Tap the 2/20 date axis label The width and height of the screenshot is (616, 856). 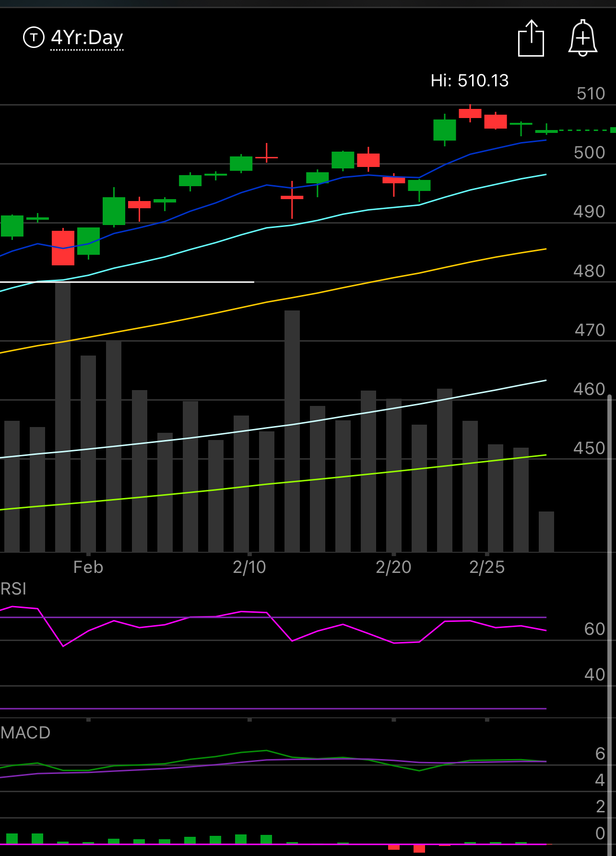[x=393, y=567]
